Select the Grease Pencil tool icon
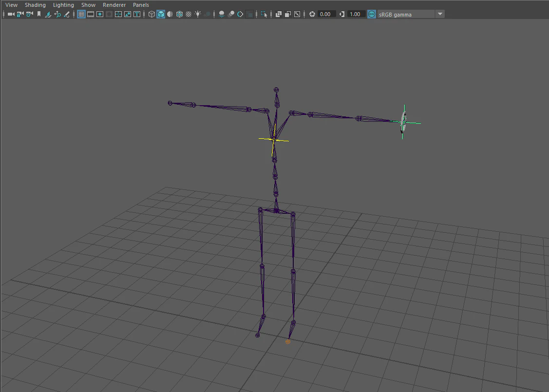This screenshot has width=549, height=392. click(67, 14)
